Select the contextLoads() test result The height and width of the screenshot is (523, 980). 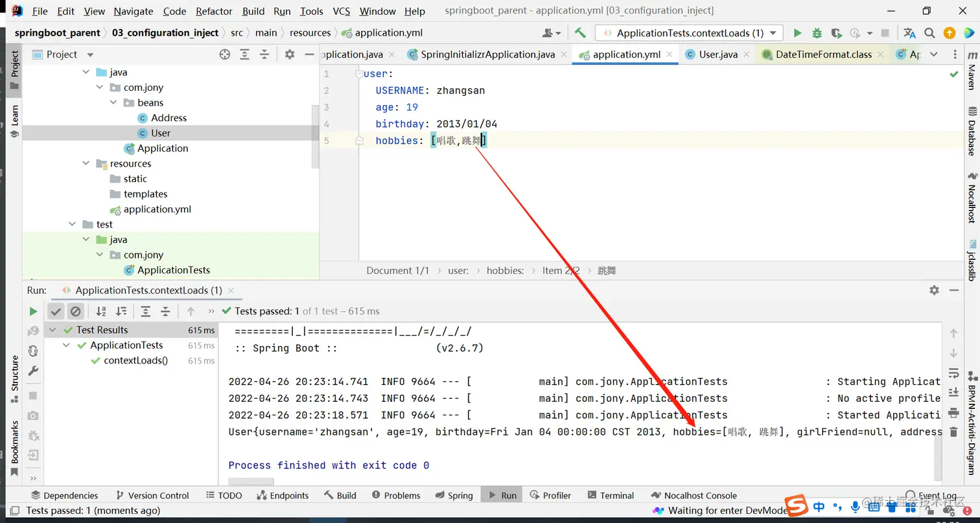(x=135, y=360)
